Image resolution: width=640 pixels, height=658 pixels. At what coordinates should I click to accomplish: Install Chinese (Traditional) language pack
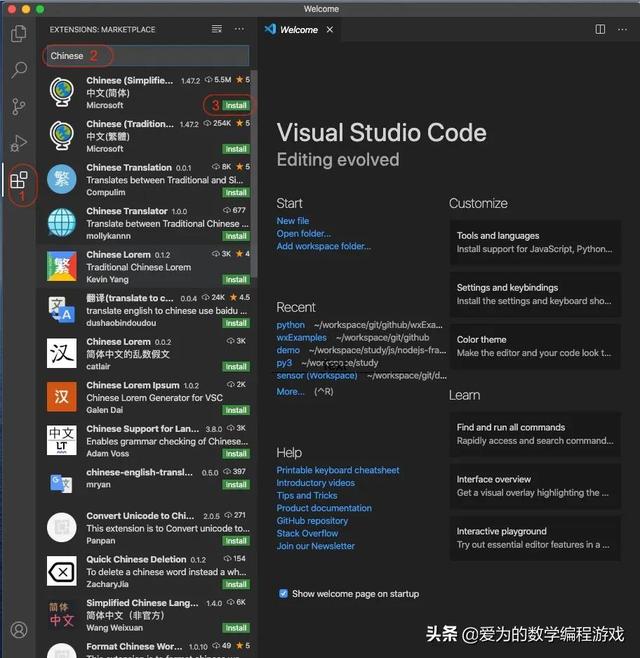point(235,149)
